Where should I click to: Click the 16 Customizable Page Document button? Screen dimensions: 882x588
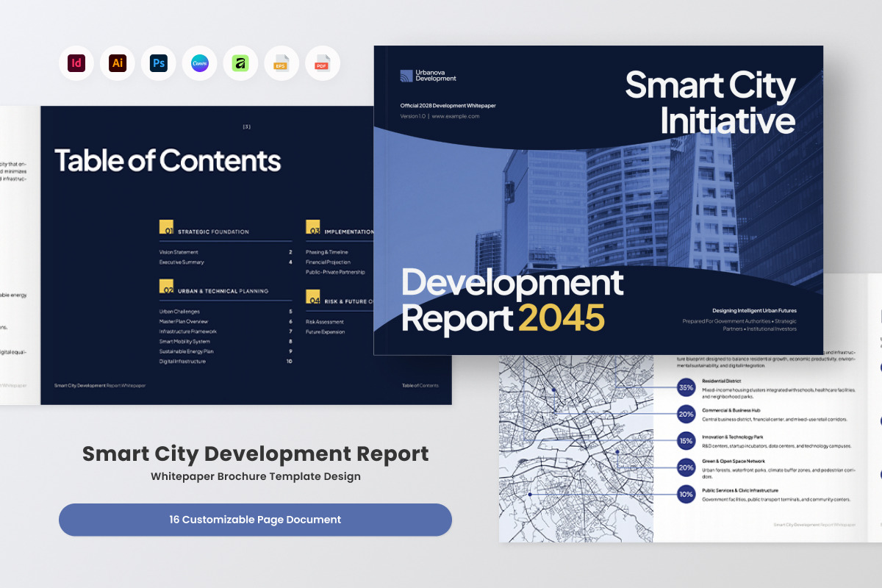pos(255,520)
